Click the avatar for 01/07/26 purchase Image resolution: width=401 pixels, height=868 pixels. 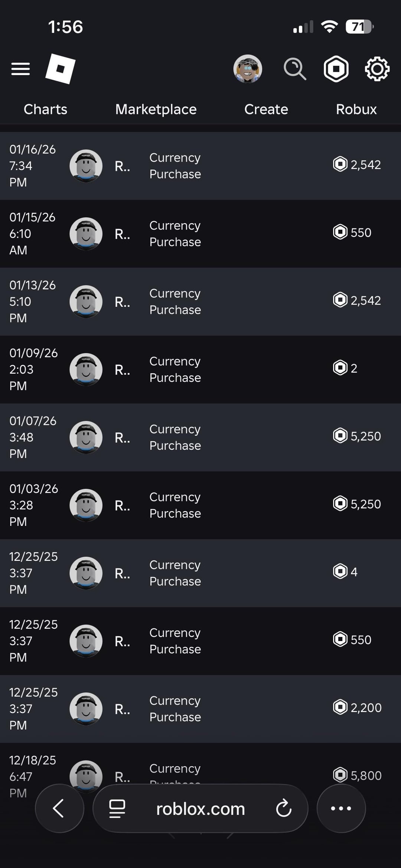86,437
